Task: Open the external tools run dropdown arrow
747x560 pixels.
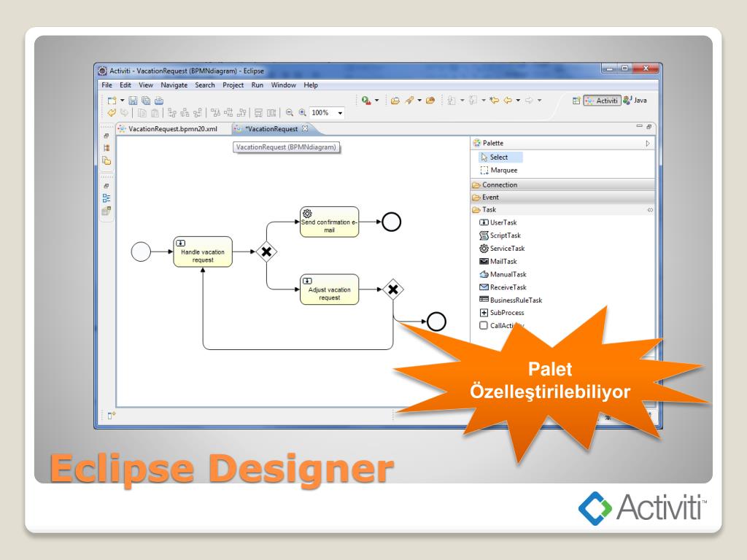Action: pyautogui.click(x=377, y=101)
